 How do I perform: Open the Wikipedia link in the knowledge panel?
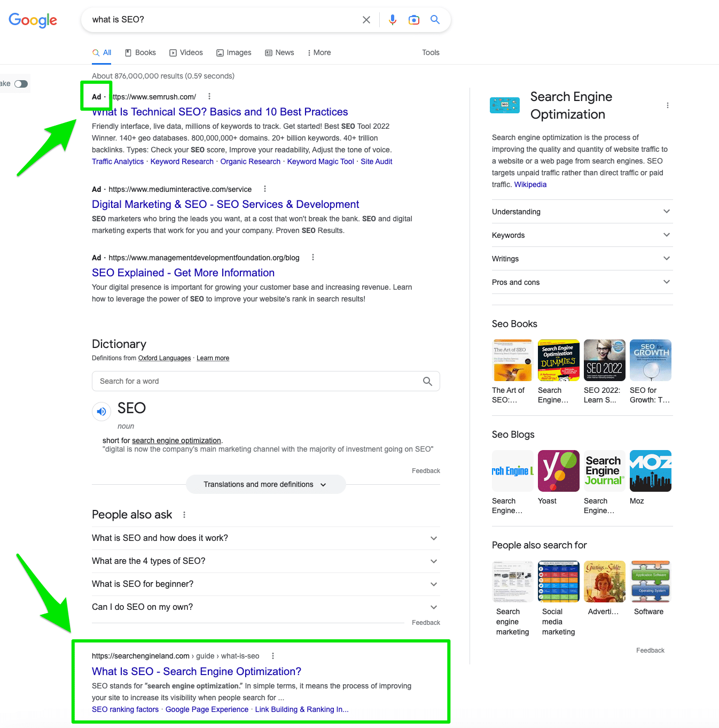pyautogui.click(x=530, y=184)
